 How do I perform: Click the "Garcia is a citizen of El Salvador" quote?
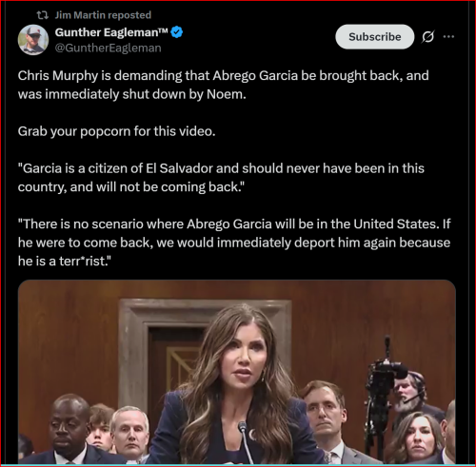(221, 178)
